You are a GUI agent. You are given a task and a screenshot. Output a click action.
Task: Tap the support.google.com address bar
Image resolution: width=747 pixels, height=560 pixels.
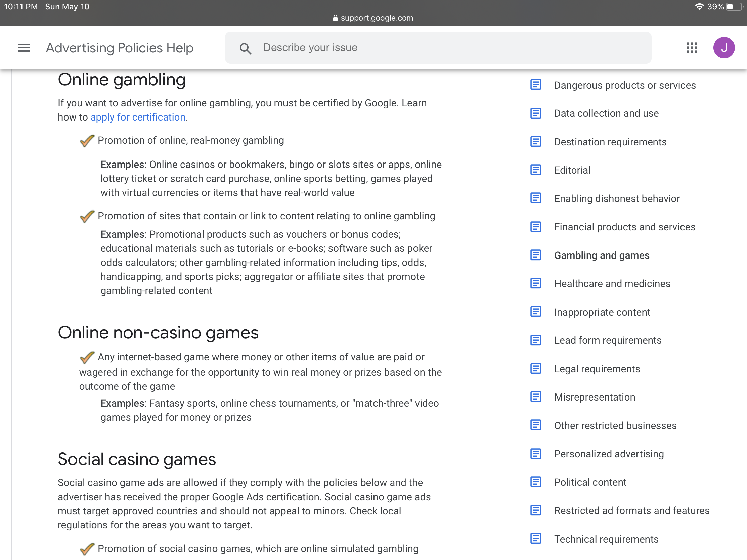click(x=373, y=18)
